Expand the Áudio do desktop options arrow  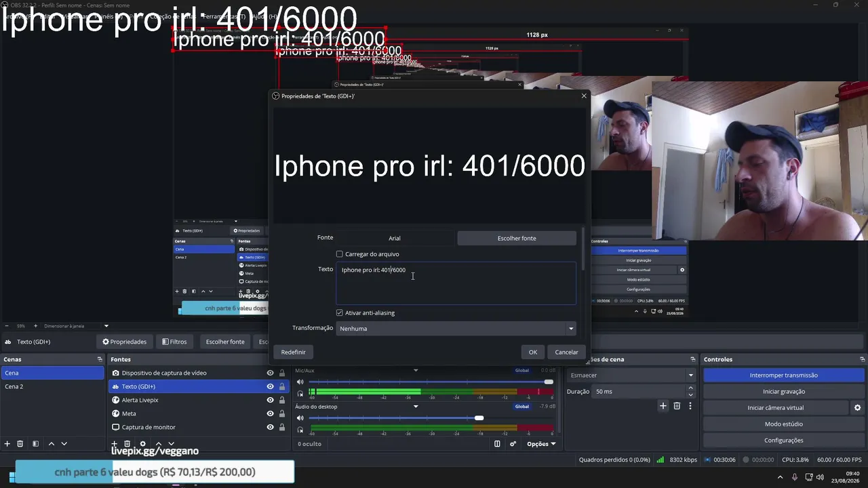pyautogui.click(x=416, y=407)
